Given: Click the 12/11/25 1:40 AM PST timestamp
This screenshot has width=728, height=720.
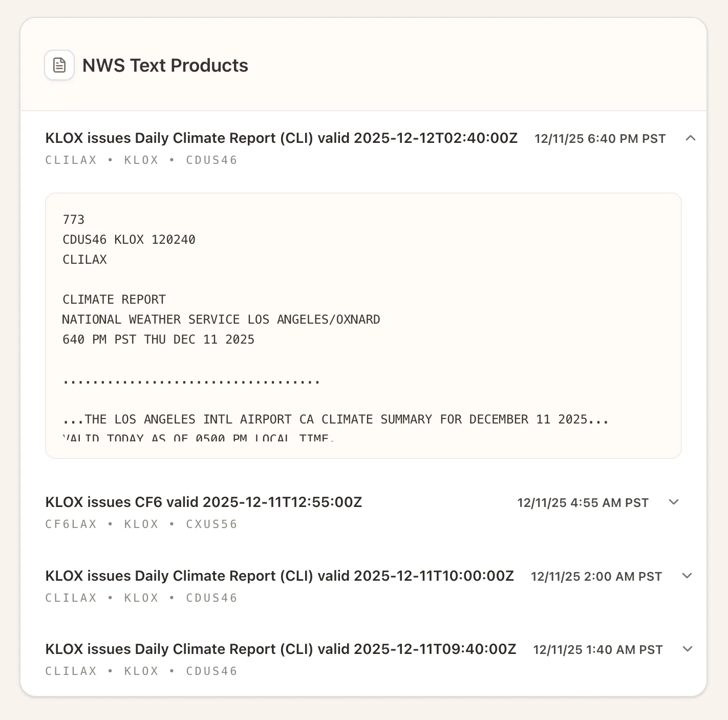Looking at the screenshot, I should click(597, 650).
